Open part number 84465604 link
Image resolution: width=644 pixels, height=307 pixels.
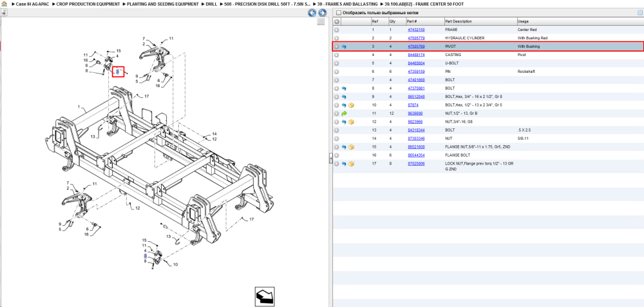(x=416, y=63)
